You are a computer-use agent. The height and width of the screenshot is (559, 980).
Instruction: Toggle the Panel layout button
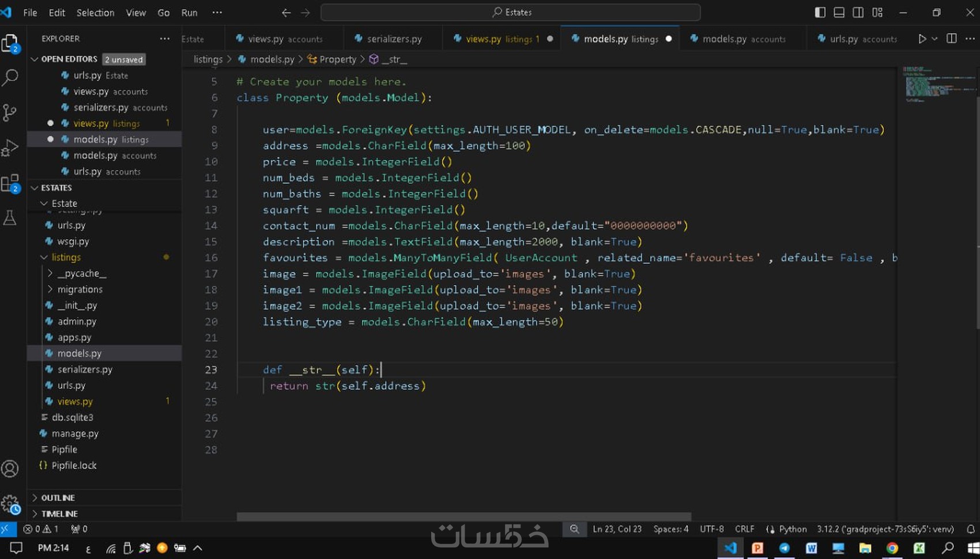pyautogui.click(x=839, y=13)
